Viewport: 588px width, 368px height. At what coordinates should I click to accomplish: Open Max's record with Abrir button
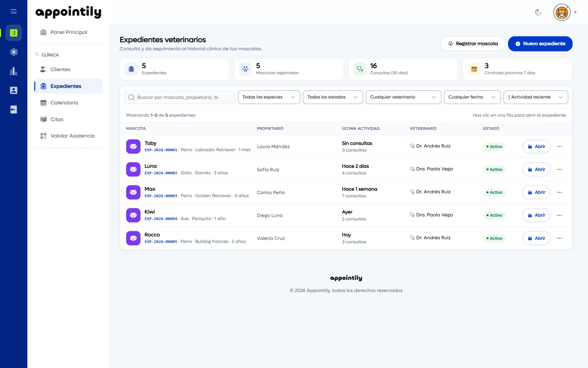point(536,192)
